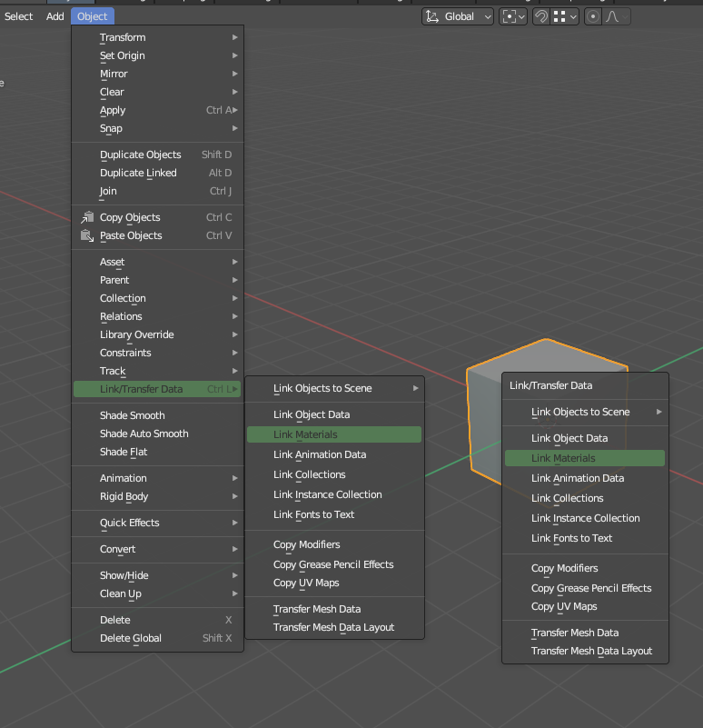Screen dimensions: 703x728
Task: Toggle proportional editing circle icon
Action: (x=592, y=16)
